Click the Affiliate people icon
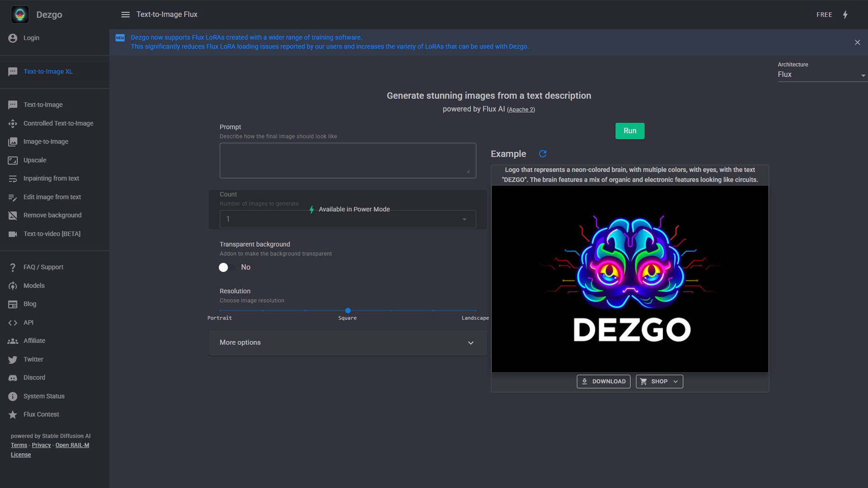868x488 pixels. (x=13, y=341)
